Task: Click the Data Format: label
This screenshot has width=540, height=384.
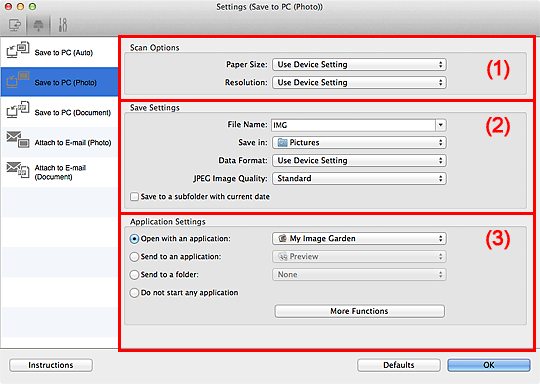Action: click(x=243, y=160)
